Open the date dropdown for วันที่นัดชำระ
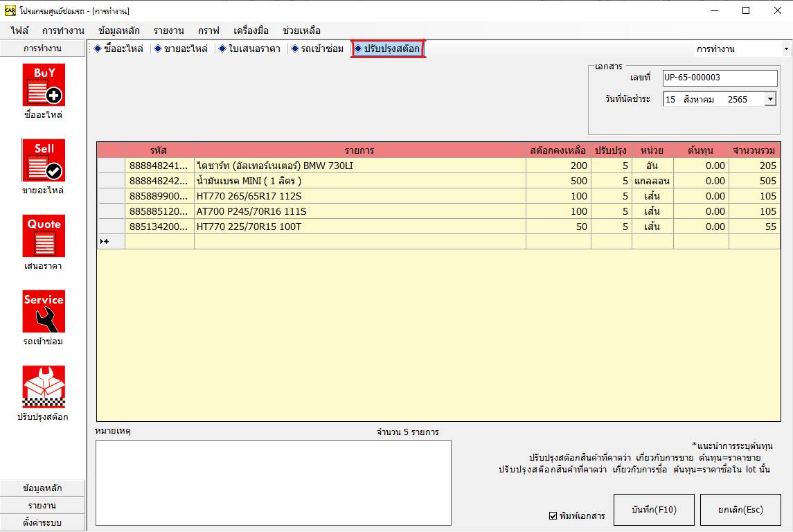793x532 pixels. pyautogui.click(x=769, y=99)
